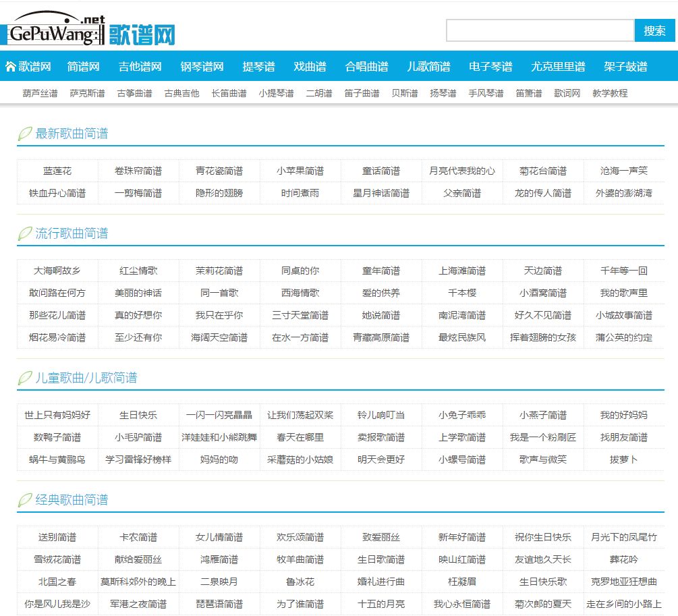View the 小苹果简谱 score

click(x=299, y=171)
